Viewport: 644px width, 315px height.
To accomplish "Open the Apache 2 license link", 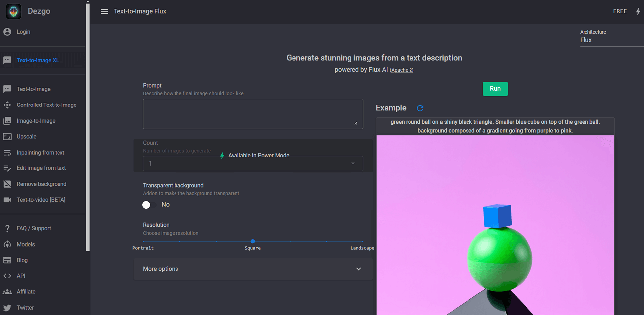I will pyautogui.click(x=402, y=70).
